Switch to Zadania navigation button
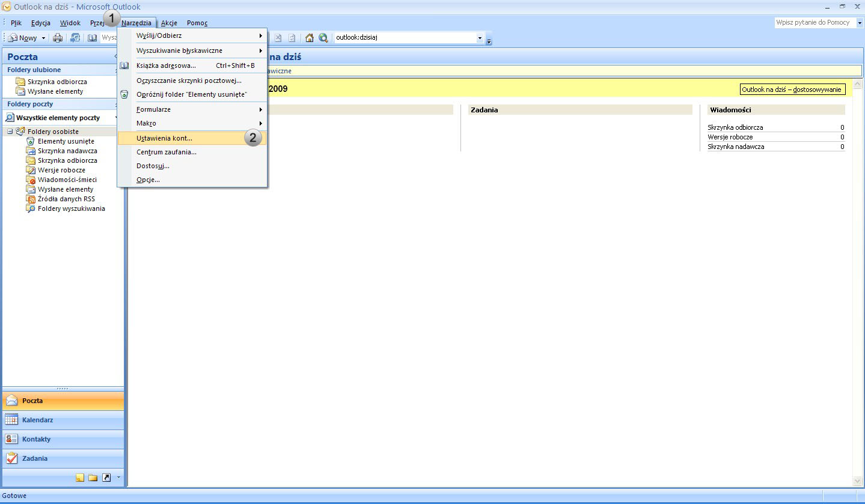Screen dimensions: 865x504 [x=63, y=458]
